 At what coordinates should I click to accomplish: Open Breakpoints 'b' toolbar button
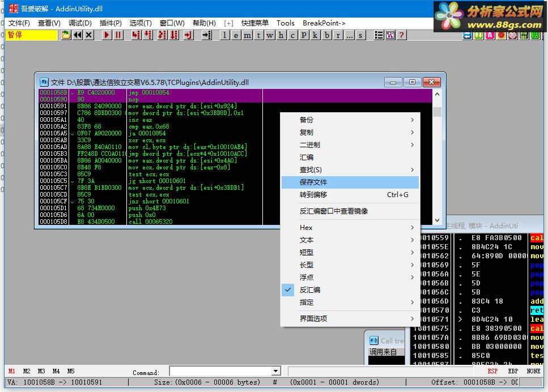click(327, 35)
